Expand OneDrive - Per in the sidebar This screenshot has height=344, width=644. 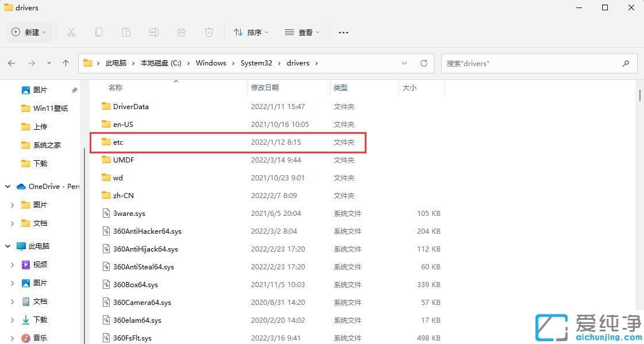click(x=7, y=186)
